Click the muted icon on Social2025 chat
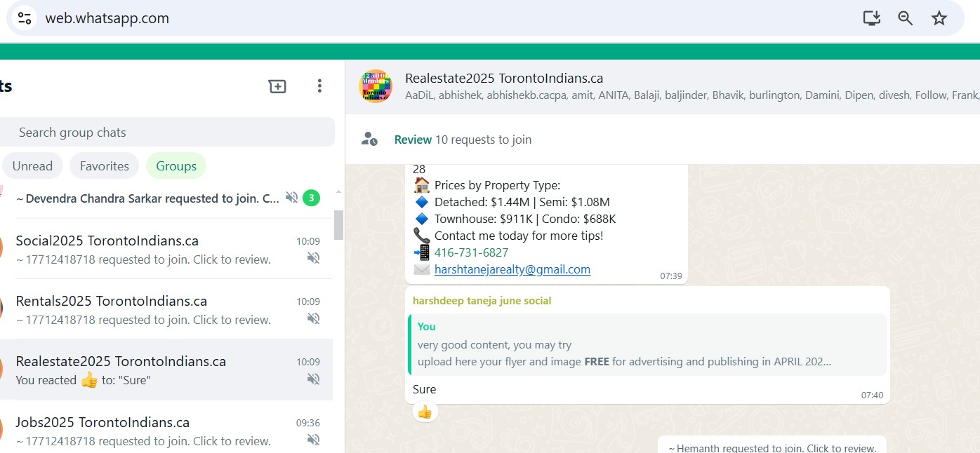The image size is (980, 453). (x=313, y=258)
